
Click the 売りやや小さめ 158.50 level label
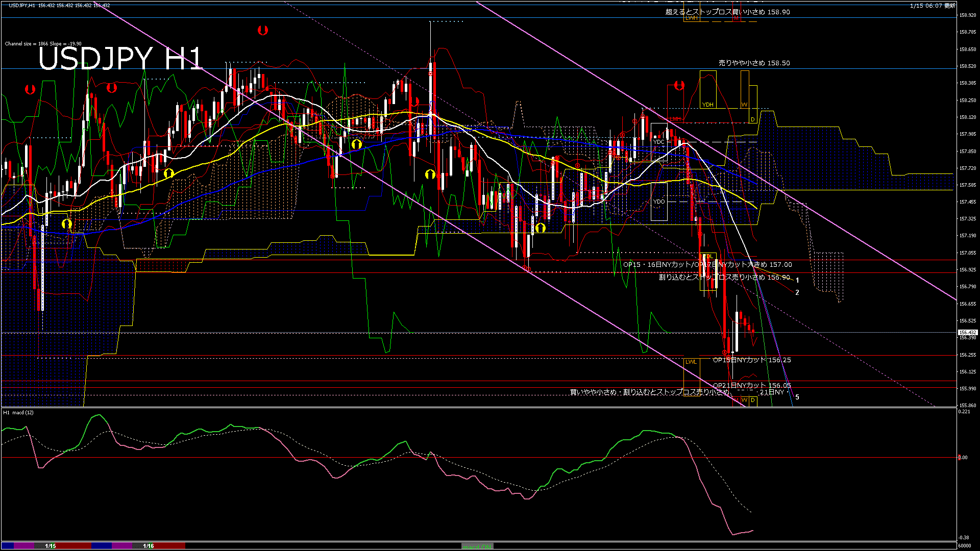pos(754,63)
